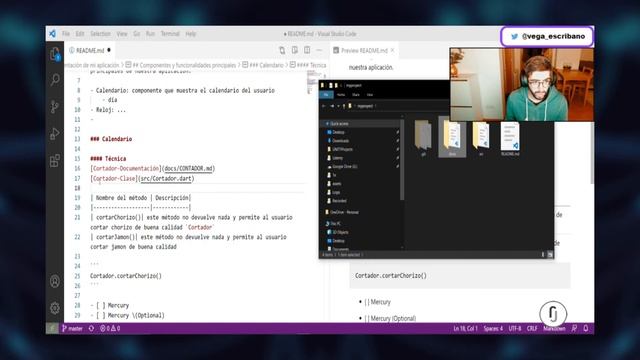Image resolution: width=640 pixels, height=360 pixels.
Task: Open the Extensions view
Action: click(x=55, y=160)
